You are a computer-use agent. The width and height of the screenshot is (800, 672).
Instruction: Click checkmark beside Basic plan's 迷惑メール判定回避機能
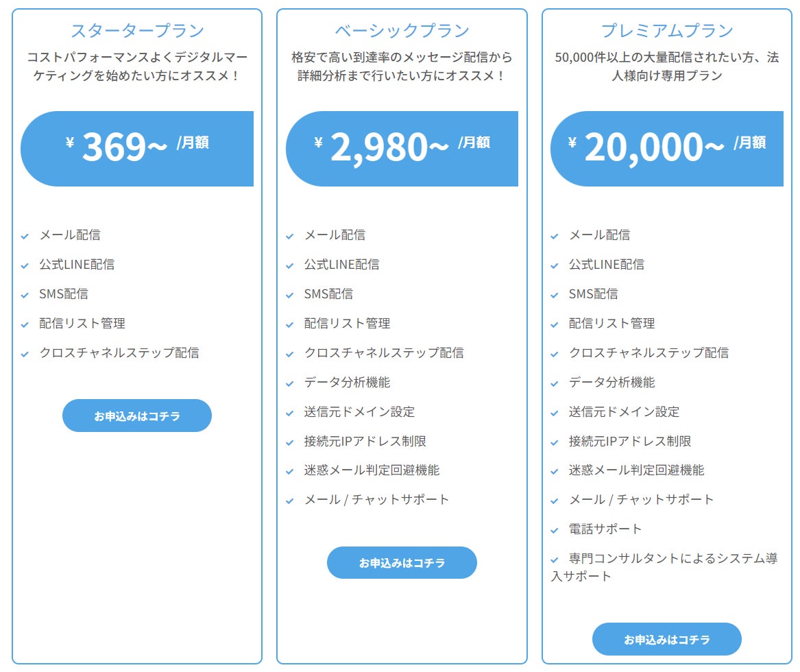pyautogui.click(x=289, y=471)
